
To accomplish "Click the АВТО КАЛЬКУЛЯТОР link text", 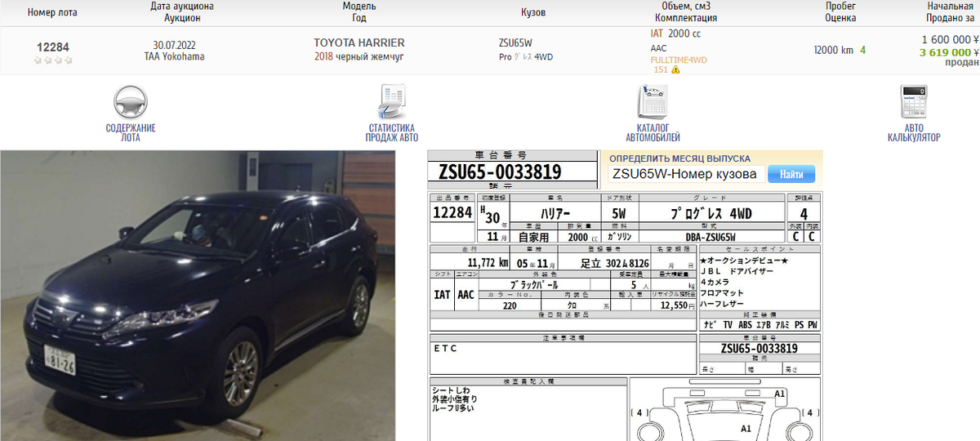I will click(913, 133).
